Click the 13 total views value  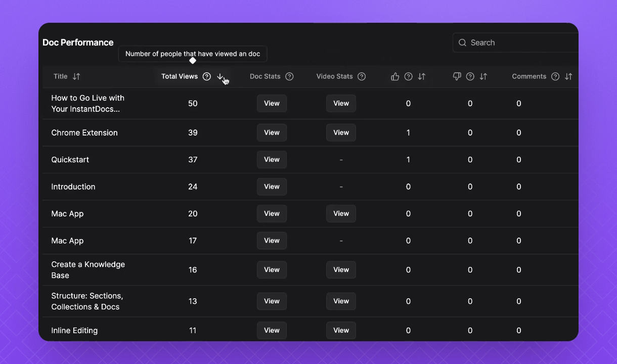pos(193,301)
